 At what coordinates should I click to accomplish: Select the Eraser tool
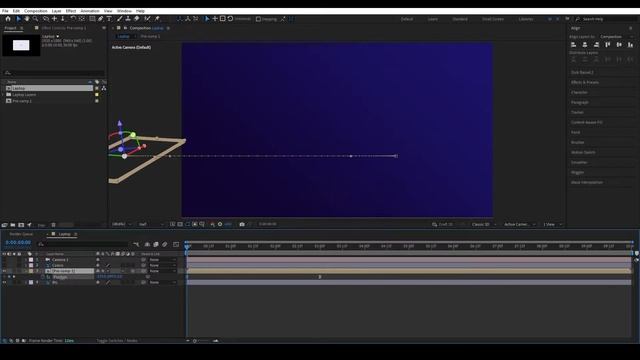pos(137,19)
